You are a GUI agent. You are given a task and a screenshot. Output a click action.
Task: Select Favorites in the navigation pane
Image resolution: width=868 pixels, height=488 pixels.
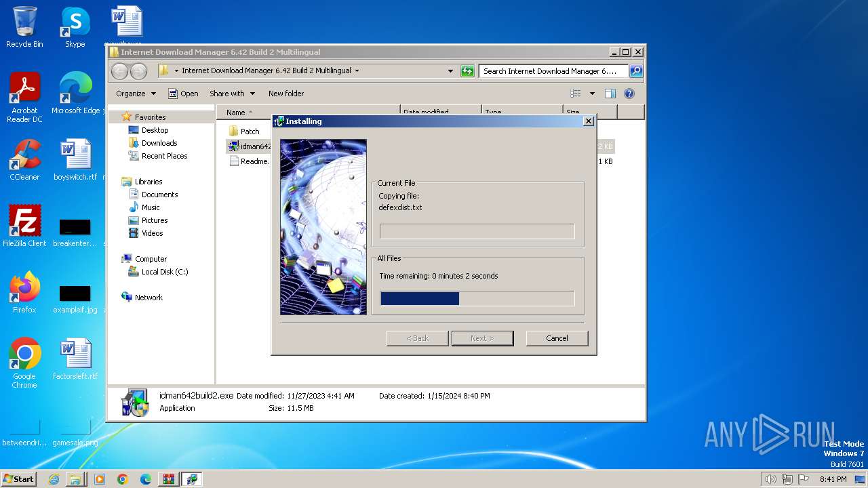[150, 117]
